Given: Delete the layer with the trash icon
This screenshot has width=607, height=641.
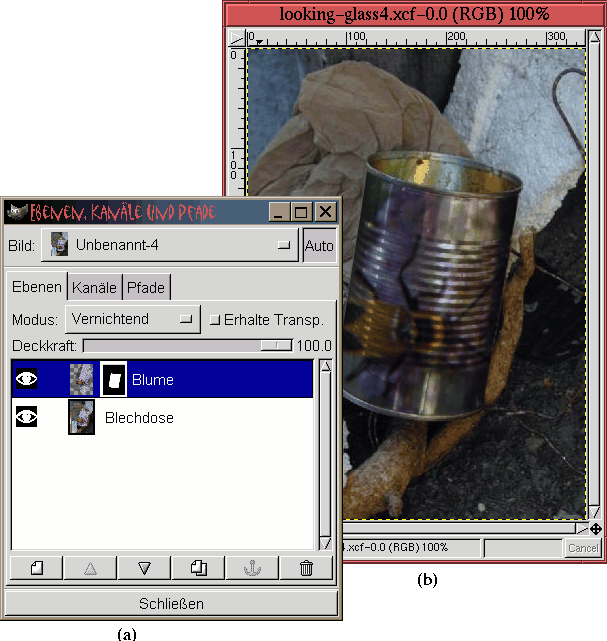Looking at the screenshot, I should pyautogui.click(x=306, y=568).
